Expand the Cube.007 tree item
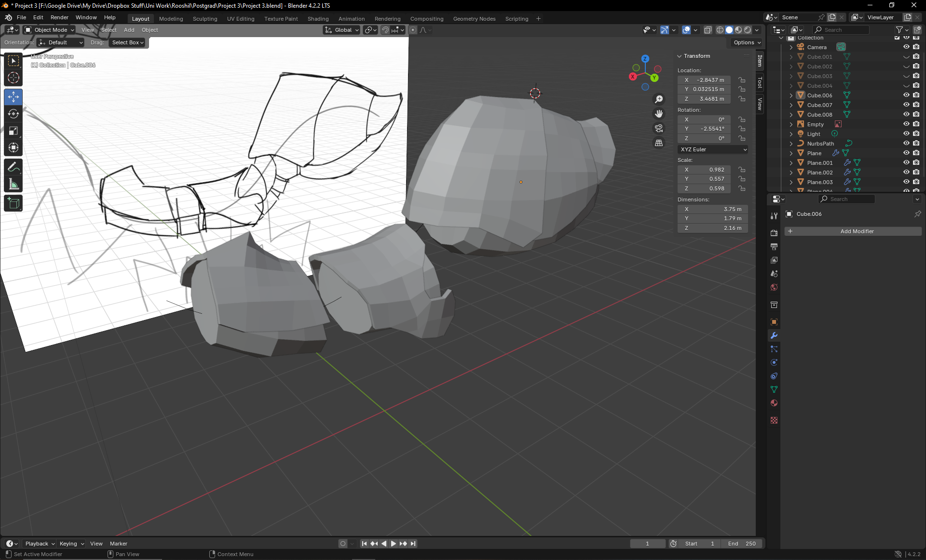The width and height of the screenshot is (926, 560). (x=791, y=105)
